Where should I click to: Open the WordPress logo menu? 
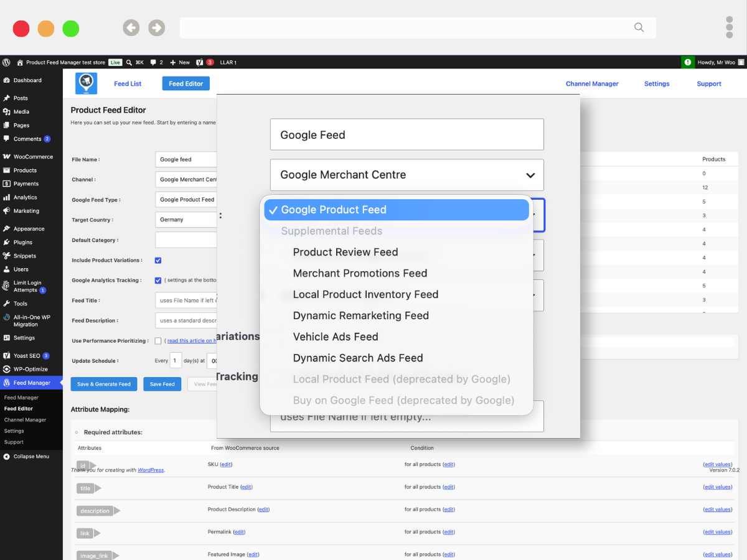point(6,62)
